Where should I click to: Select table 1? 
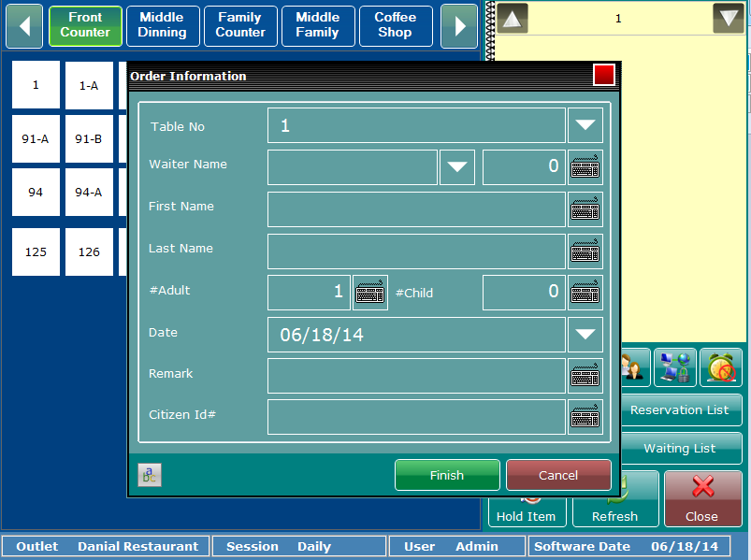point(36,85)
